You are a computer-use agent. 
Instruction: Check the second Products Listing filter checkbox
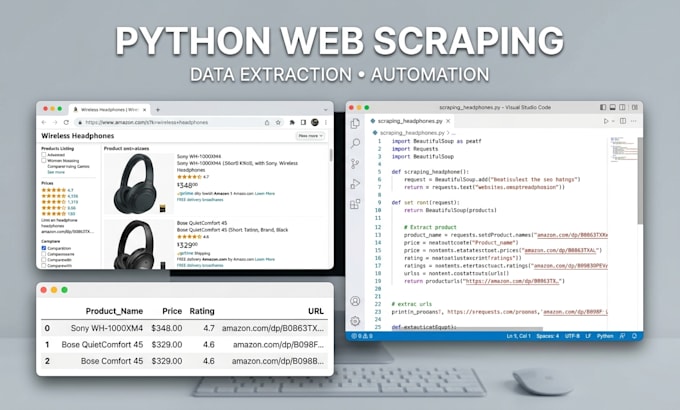pyautogui.click(x=44, y=161)
